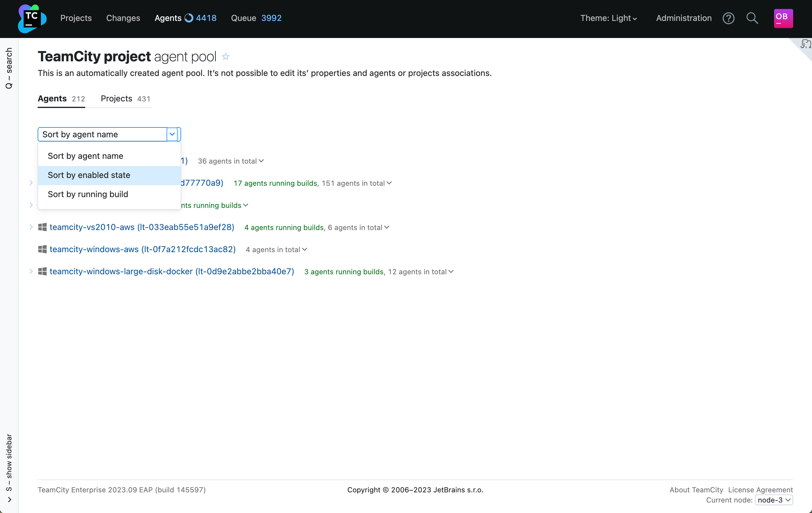Choose Sort by running build option
The width and height of the screenshot is (812, 513).
click(88, 194)
